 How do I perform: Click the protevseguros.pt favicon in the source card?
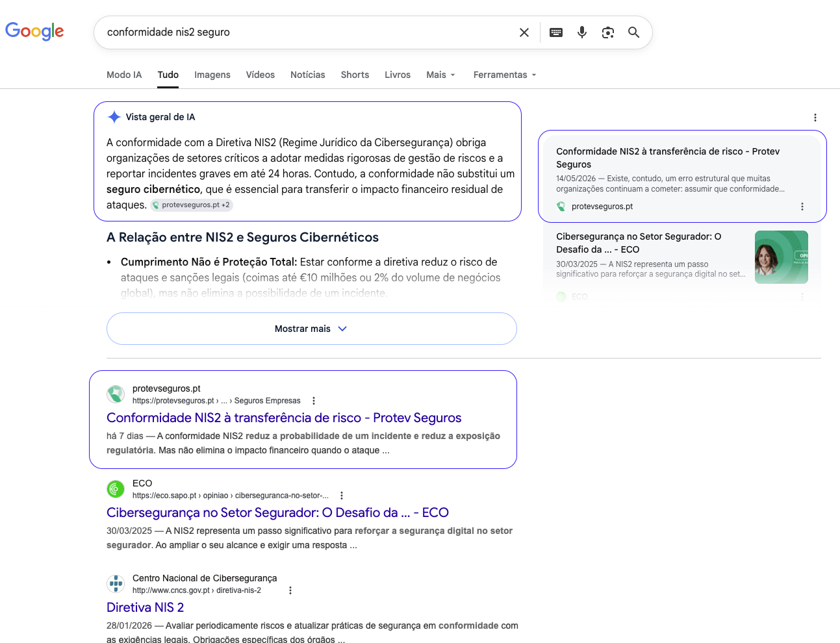pos(561,207)
